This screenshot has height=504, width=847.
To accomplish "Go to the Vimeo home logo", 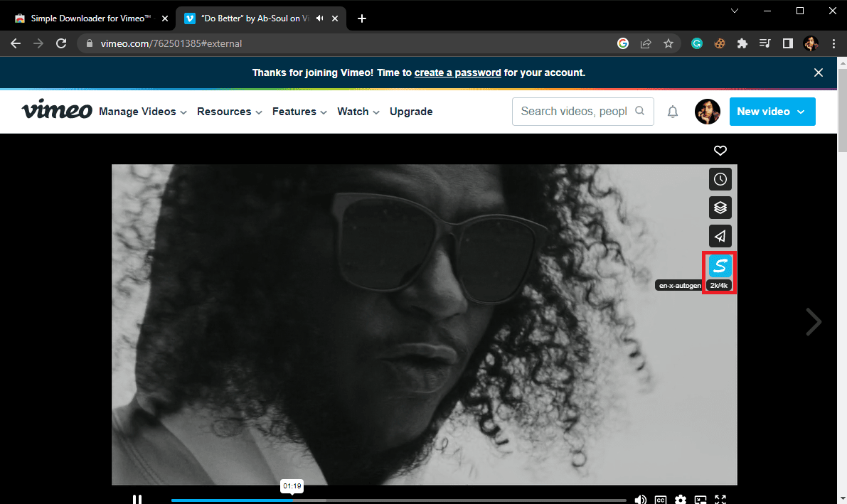I will [x=57, y=109].
